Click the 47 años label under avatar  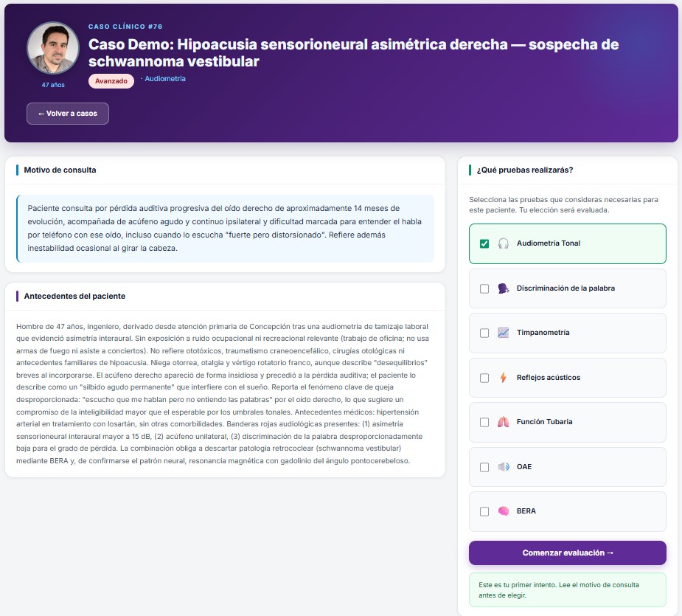pyautogui.click(x=53, y=85)
